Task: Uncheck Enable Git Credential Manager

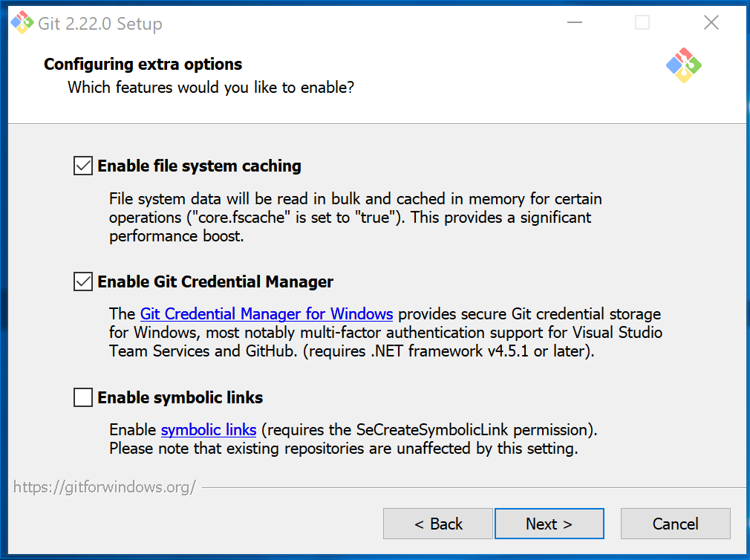Action: point(83,281)
